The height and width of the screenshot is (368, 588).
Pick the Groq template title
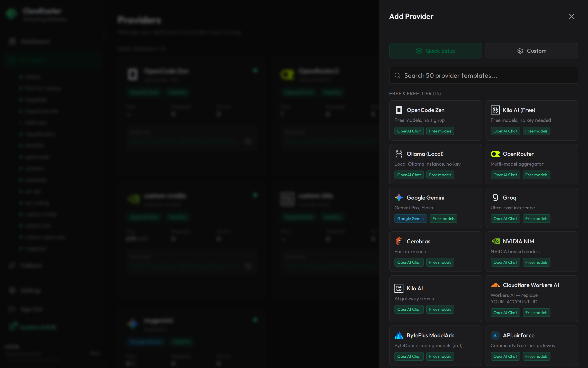509,197
